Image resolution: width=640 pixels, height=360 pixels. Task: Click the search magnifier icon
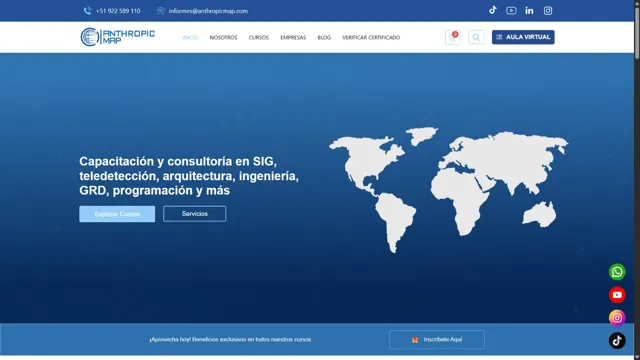[x=476, y=37]
